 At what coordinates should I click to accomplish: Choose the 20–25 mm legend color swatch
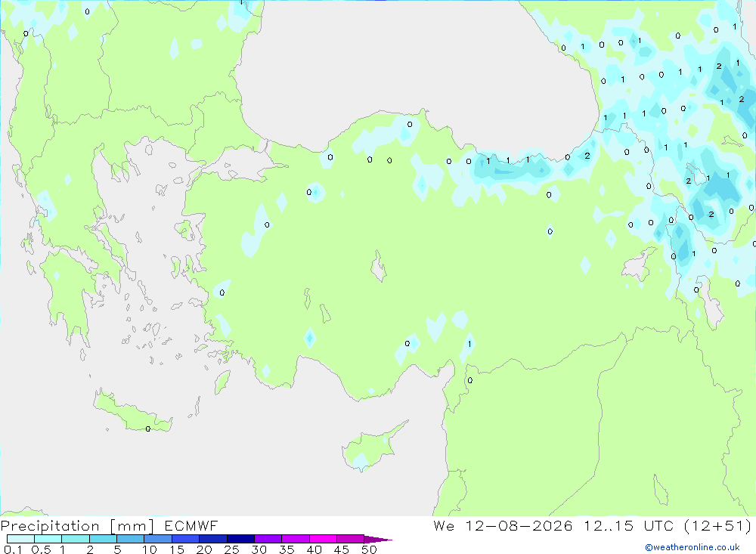212,539
